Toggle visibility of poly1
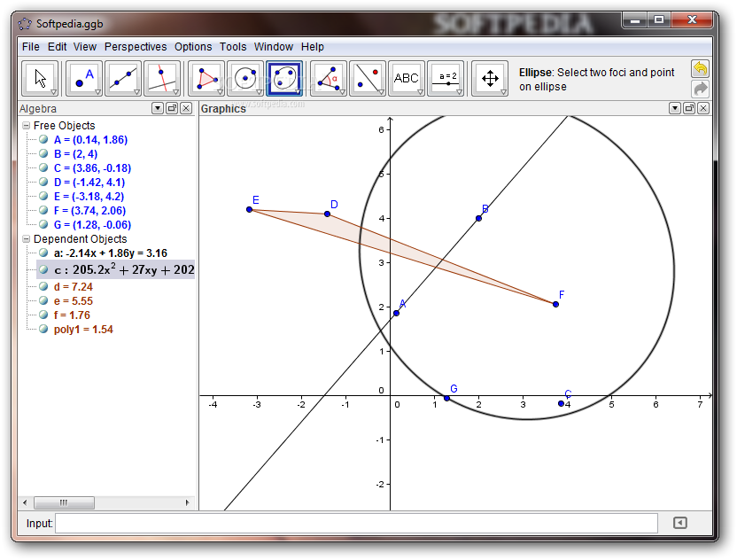Image resolution: width=737 pixels, height=560 pixels. click(43, 329)
